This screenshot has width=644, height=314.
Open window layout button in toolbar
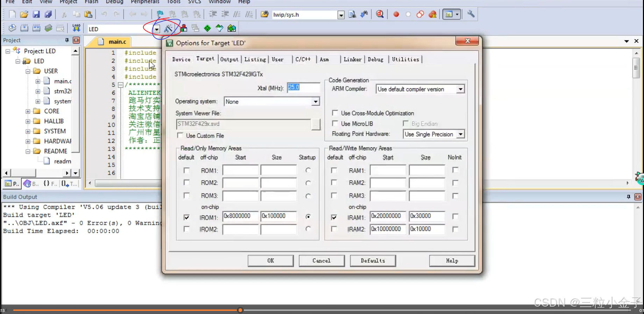pyautogui.click(x=452, y=14)
